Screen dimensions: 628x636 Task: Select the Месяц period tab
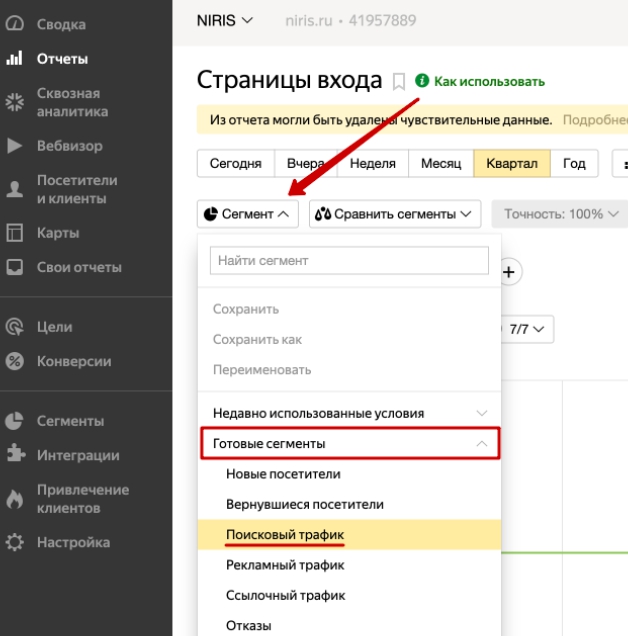coord(440,164)
